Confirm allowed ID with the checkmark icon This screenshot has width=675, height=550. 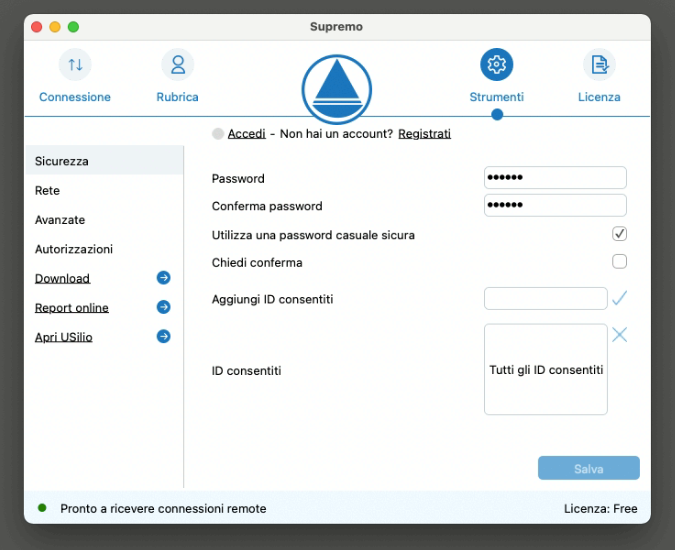pyautogui.click(x=619, y=298)
